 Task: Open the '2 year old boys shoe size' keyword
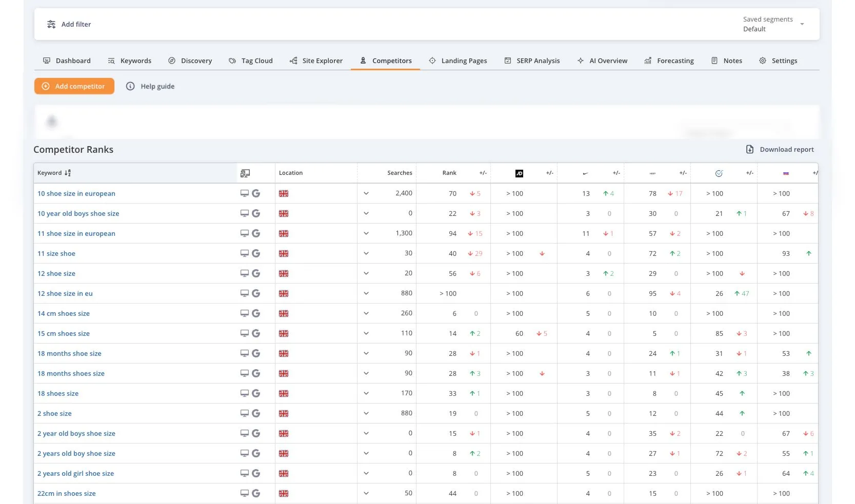[x=76, y=433]
